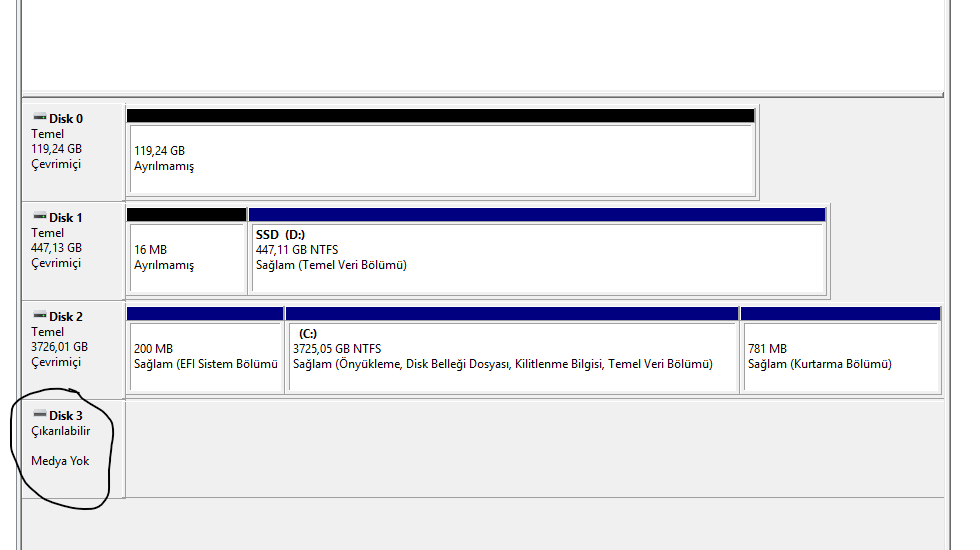Click the 447,13 GB size under Disk 1

pyautogui.click(x=56, y=248)
